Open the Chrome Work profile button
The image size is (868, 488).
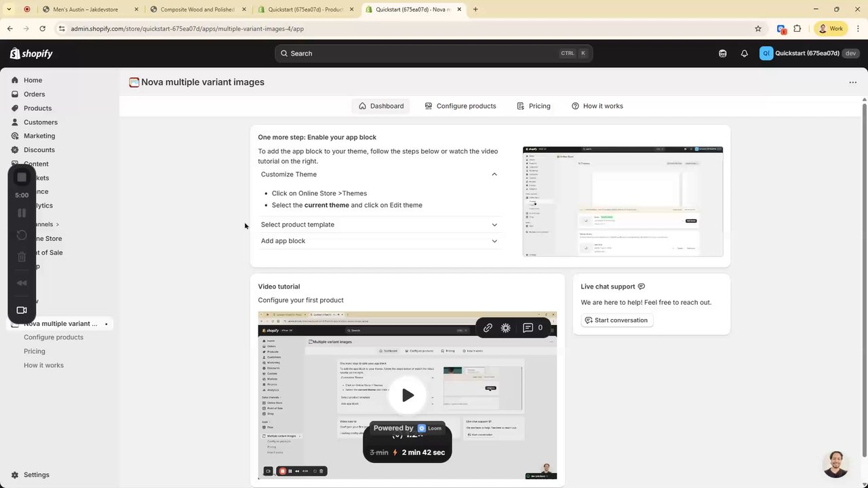tap(831, 29)
